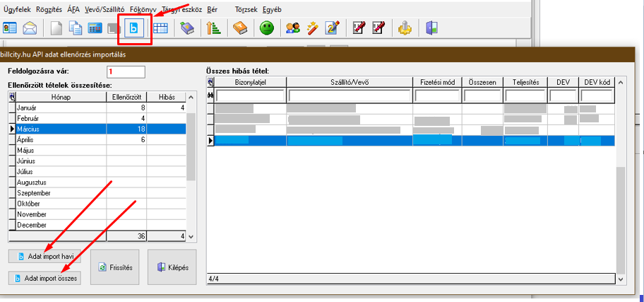Viewport: 644px width, 302px height.
Task: Click the magic wand toolbar icon
Action: [312, 29]
